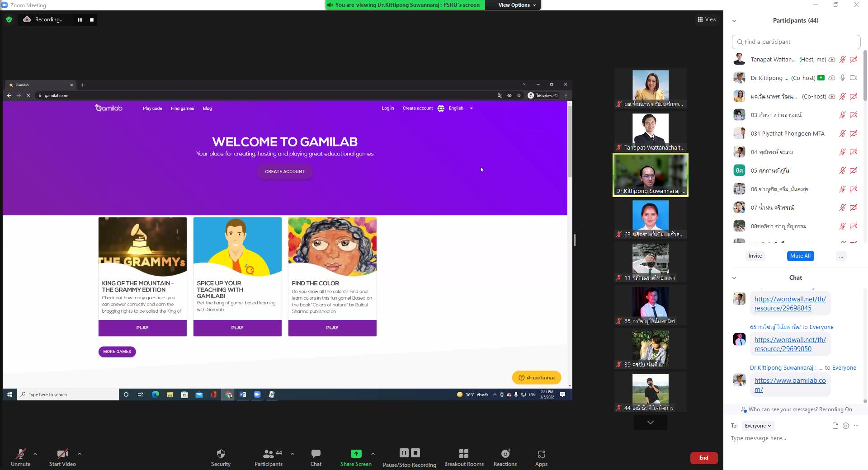Expand audio options arrow beside Unmute
Viewport: 868px width, 470px height.
coord(35,454)
